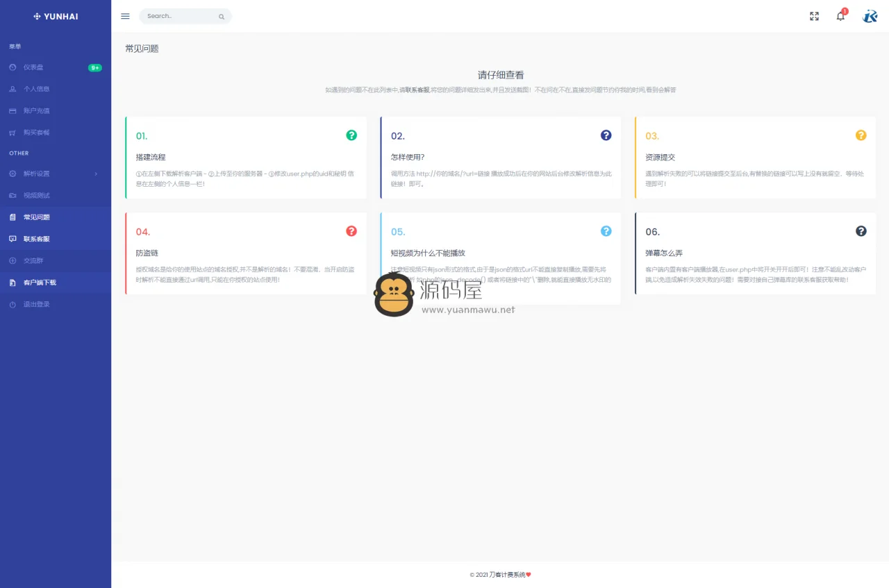This screenshot has width=889, height=588.
Task: Click 退出登录 to log out
Action: 36,305
